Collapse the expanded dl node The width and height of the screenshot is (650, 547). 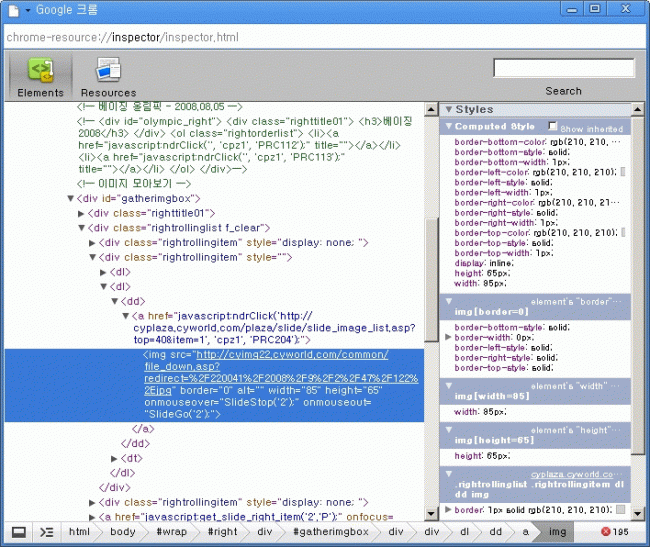(x=104, y=287)
